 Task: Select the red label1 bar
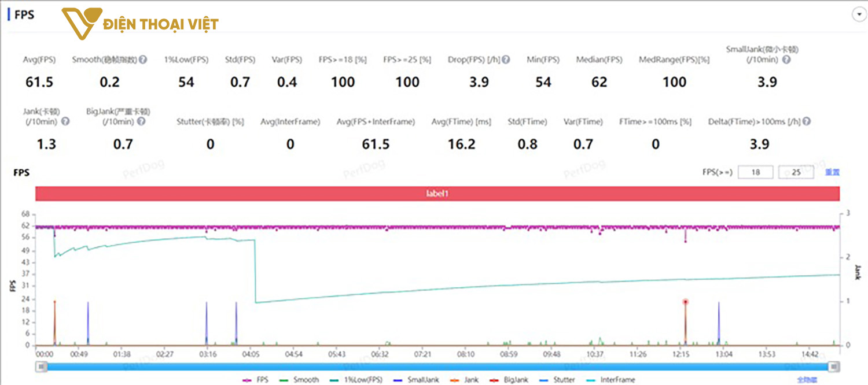point(437,194)
